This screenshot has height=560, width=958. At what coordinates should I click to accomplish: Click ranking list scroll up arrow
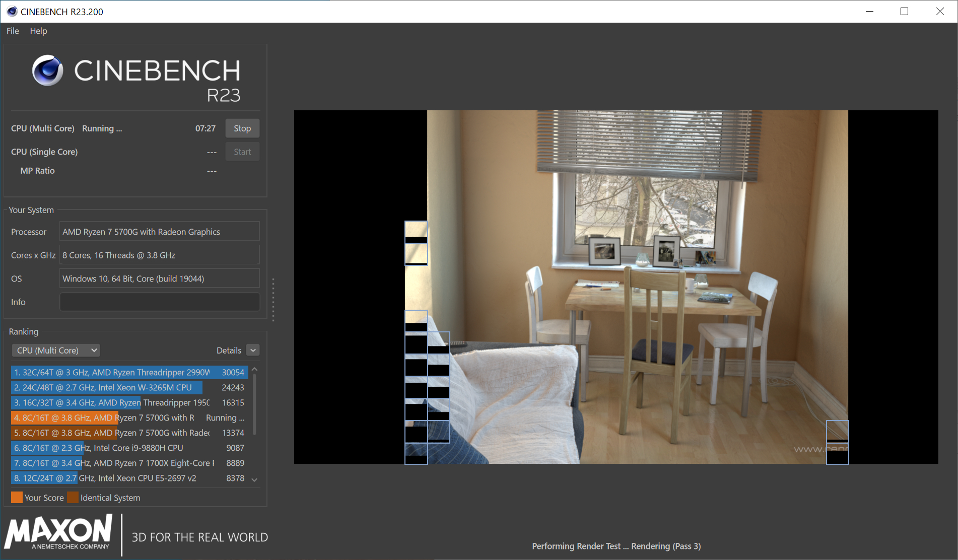pos(254,370)
